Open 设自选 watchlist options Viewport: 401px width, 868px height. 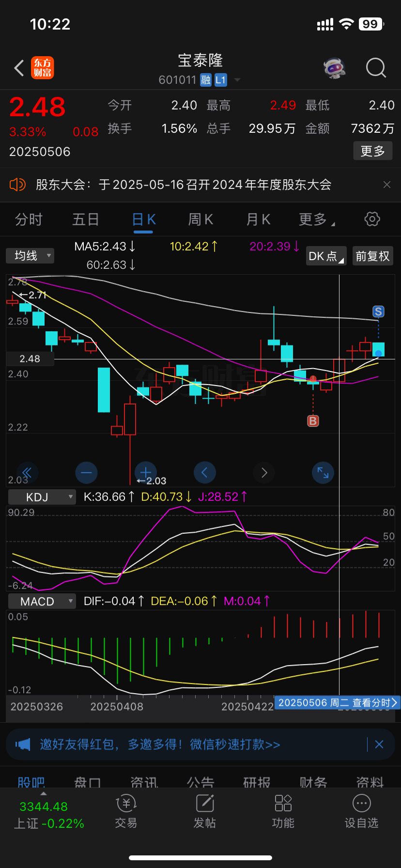coord(362,811)
